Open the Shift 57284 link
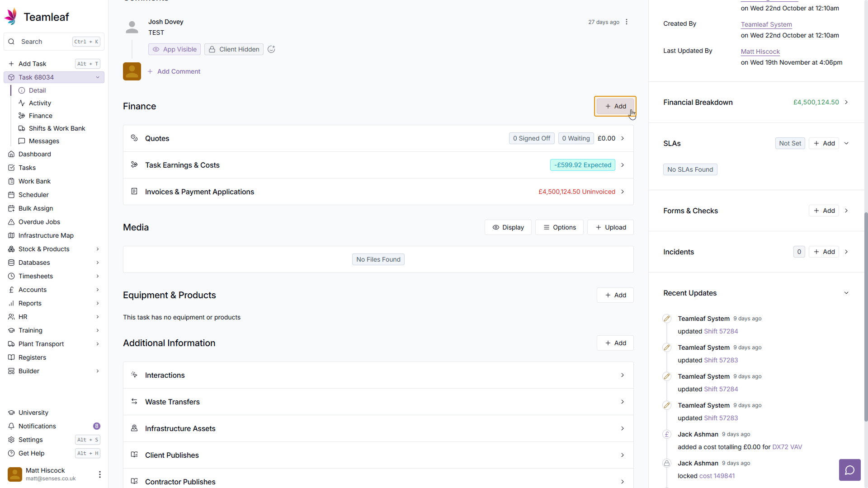The image size is (868, 488). [721, 331]
